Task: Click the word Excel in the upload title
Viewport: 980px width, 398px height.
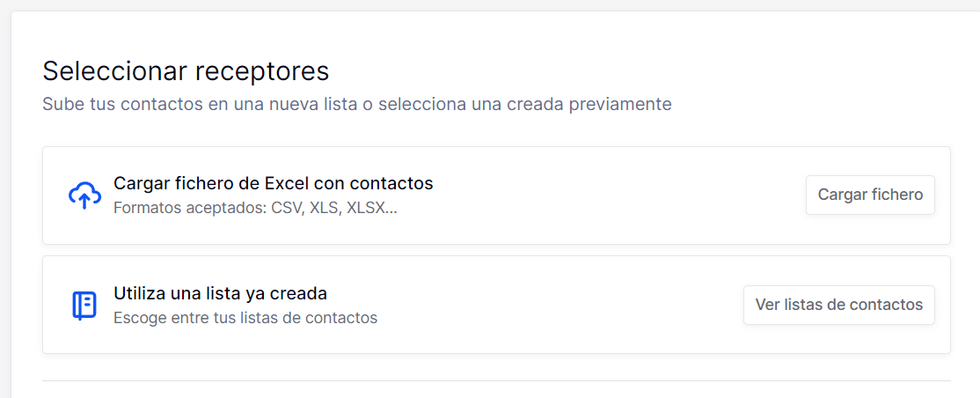Action: [287, 183]
